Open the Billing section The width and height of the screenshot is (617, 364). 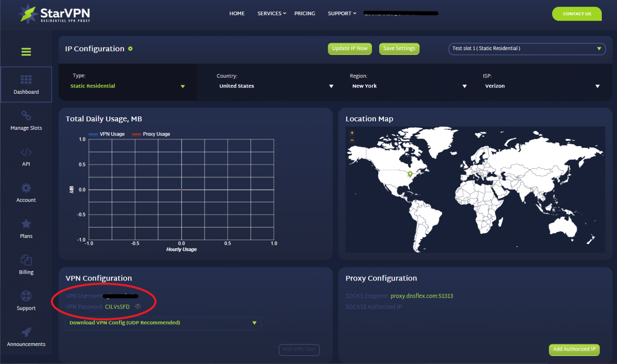pos(26,265)
